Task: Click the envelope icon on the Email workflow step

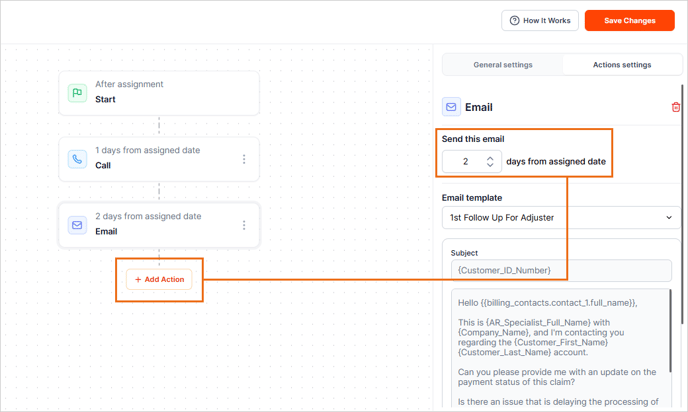Action: [x=77, y=225]
